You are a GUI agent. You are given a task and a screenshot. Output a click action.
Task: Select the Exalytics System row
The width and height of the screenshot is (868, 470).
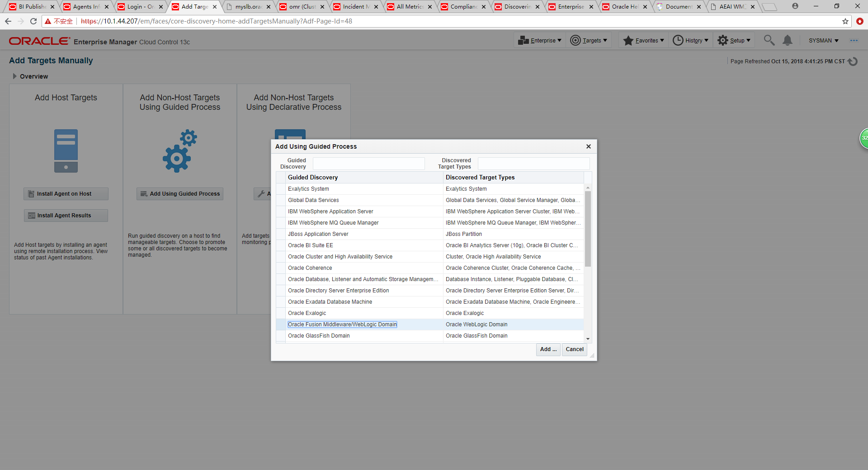pyautogui.click(x=429, y=189)
